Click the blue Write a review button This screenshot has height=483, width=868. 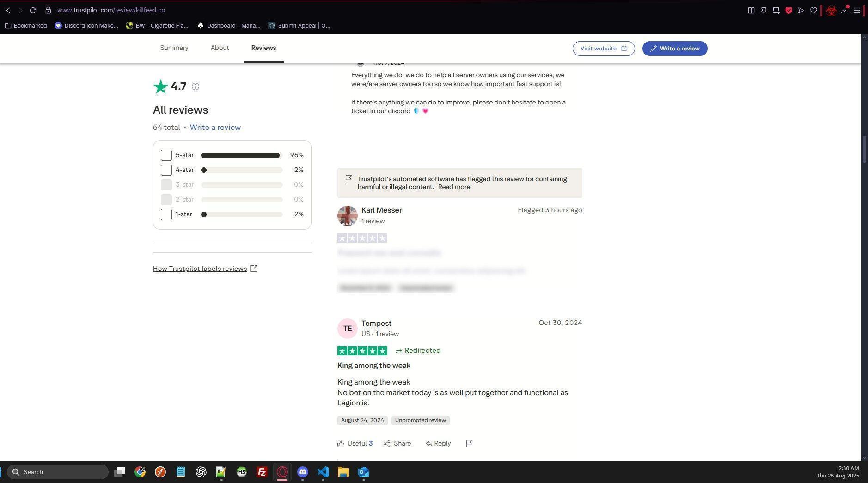point(675,49)
